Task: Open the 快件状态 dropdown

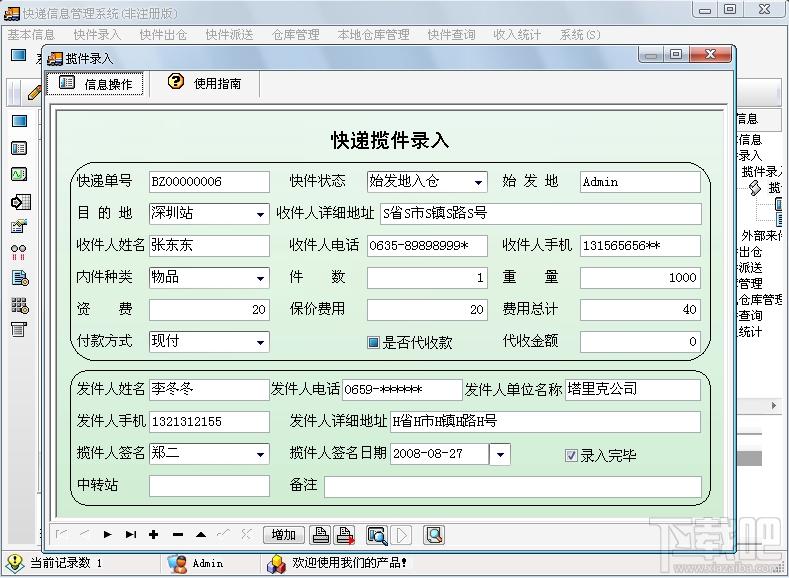Action: coord(479,182)
